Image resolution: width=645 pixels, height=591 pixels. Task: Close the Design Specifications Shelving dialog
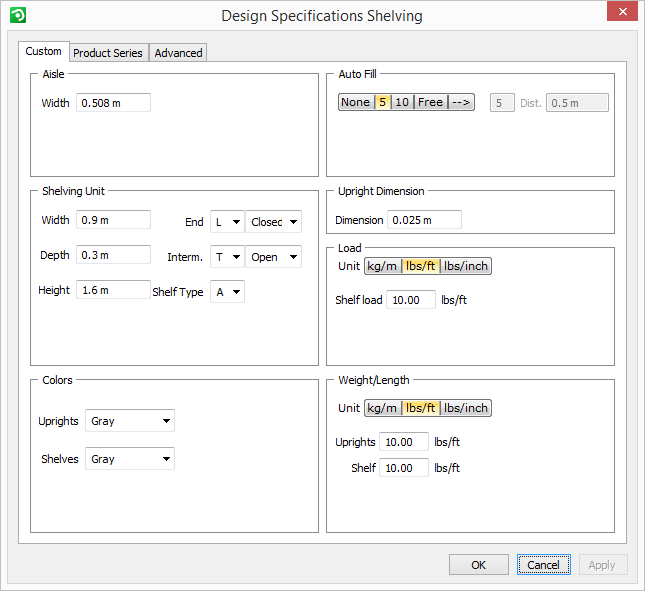pos(622,13)
